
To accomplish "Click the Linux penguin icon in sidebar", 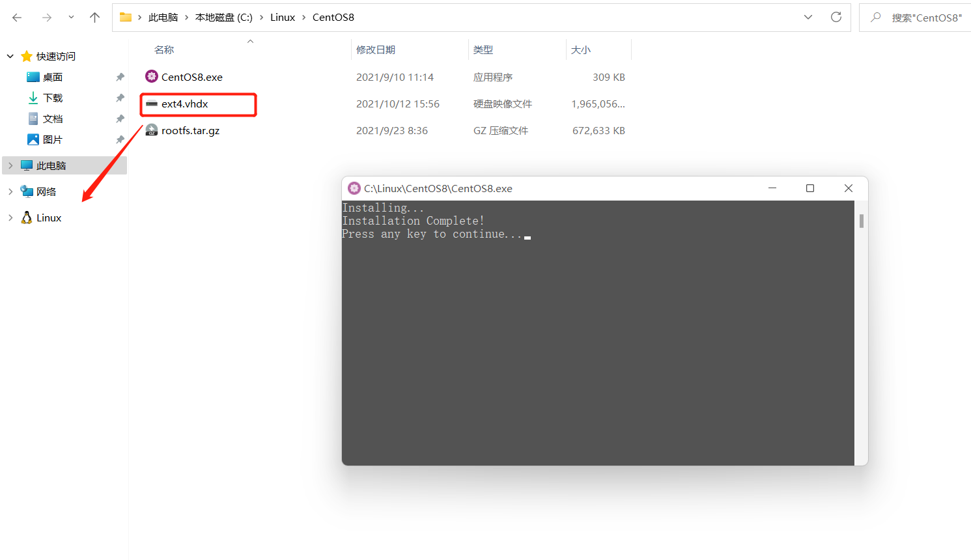I will tap(27, 217).
